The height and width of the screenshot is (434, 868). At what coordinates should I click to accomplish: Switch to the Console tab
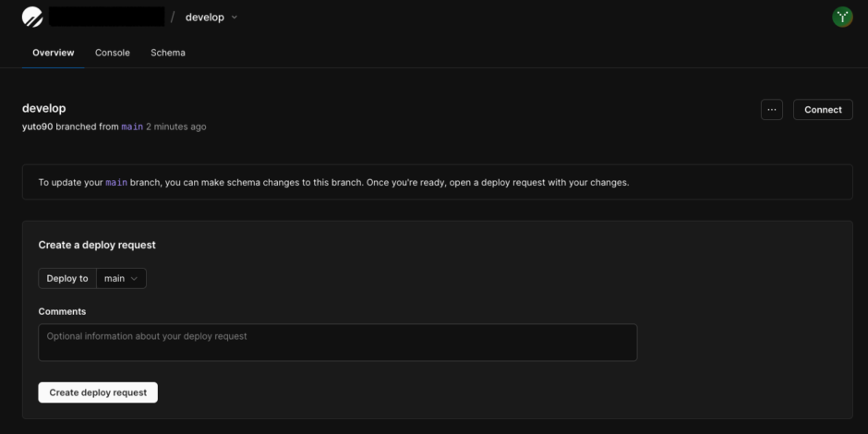pos(113,53)
